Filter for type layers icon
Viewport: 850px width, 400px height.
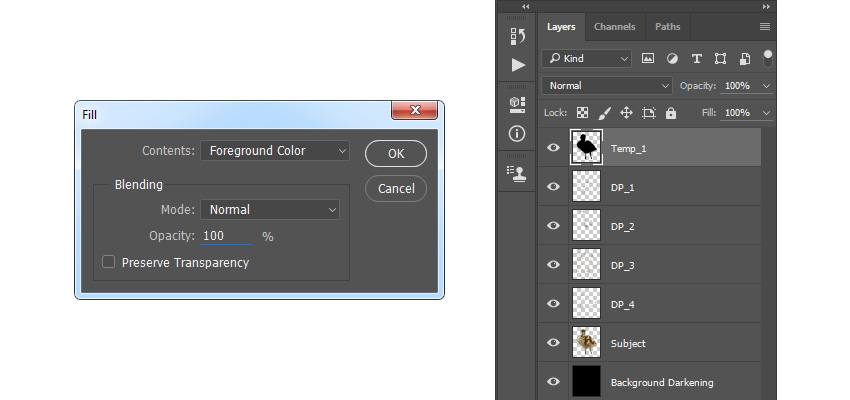pyautogui.click(x=697, y=59)
